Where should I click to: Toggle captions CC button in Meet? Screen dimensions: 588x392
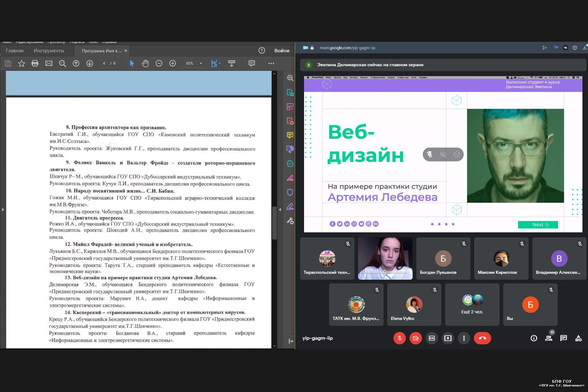pos(432,338)
